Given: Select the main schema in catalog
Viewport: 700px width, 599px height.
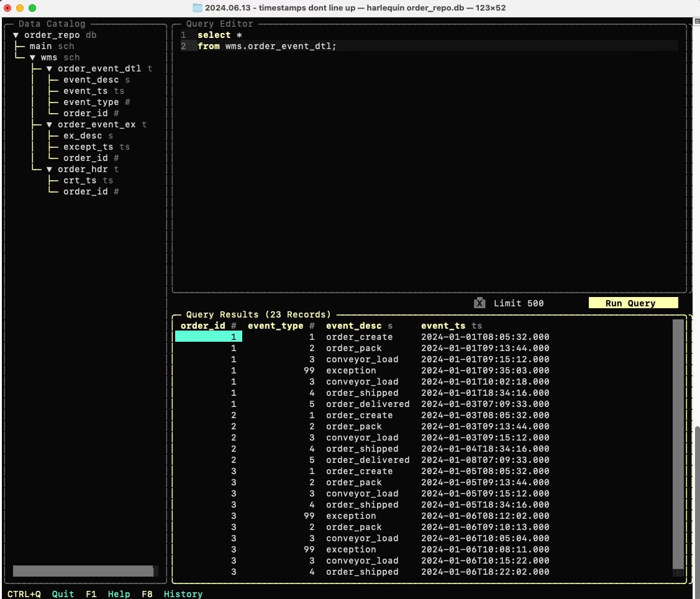Looking at the screenshot, I should [x=52, y=47].
